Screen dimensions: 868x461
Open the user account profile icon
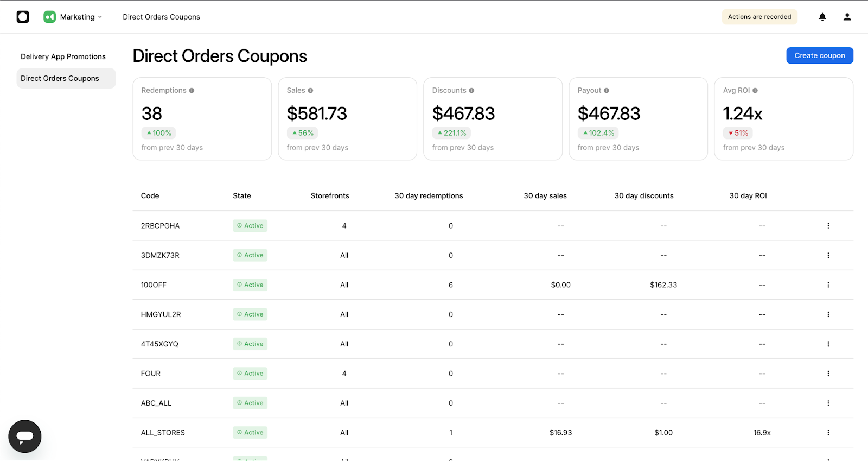click(847, 17)
